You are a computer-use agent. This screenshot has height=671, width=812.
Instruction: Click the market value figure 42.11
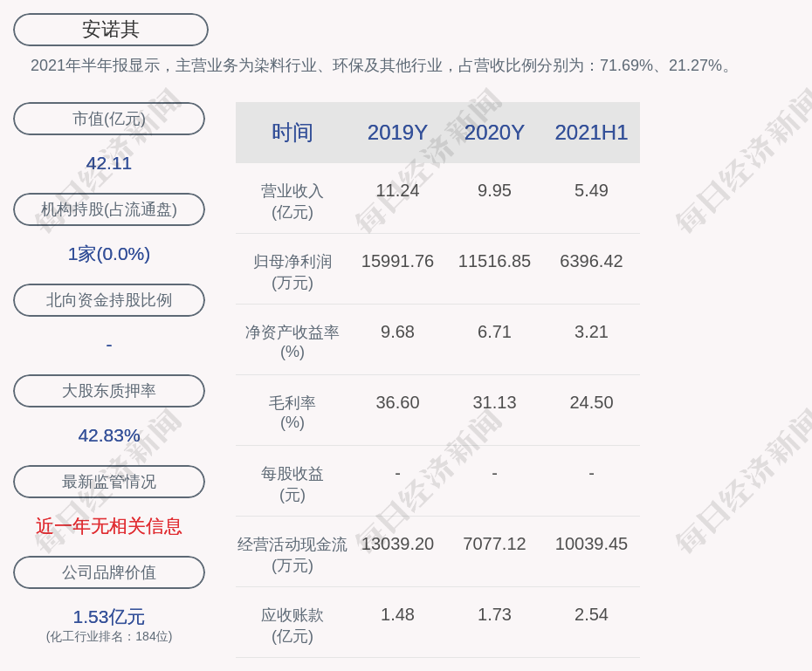click(109, 163)
